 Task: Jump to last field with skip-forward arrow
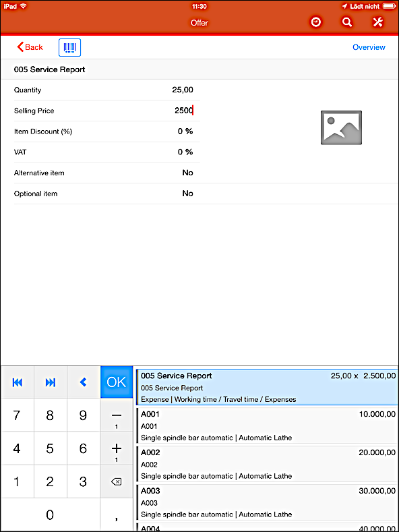51,382
